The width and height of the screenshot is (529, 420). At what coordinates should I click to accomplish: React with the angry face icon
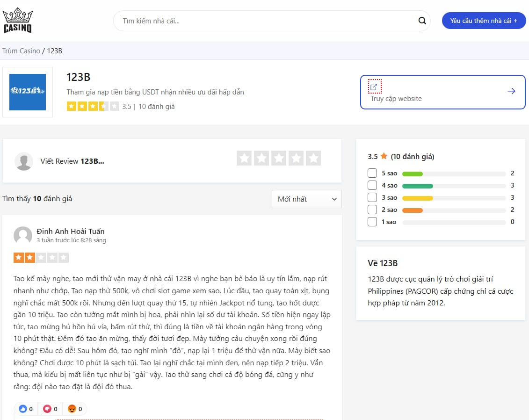click(x=72, y=409)
